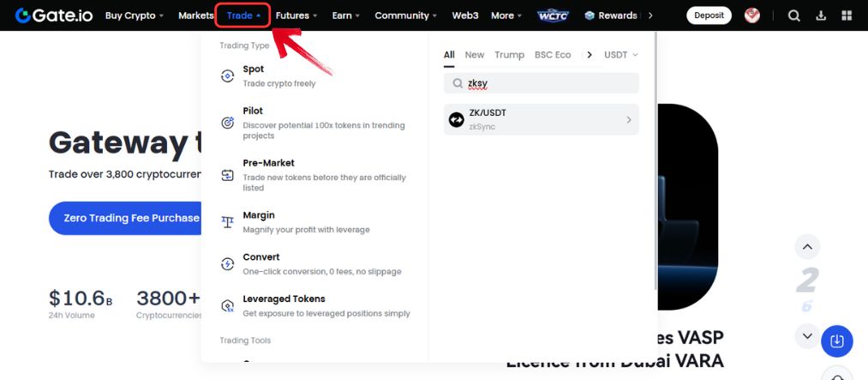868x380 pixels.
Task: Expand the More dropdown
Action: [x=506, y=15]
